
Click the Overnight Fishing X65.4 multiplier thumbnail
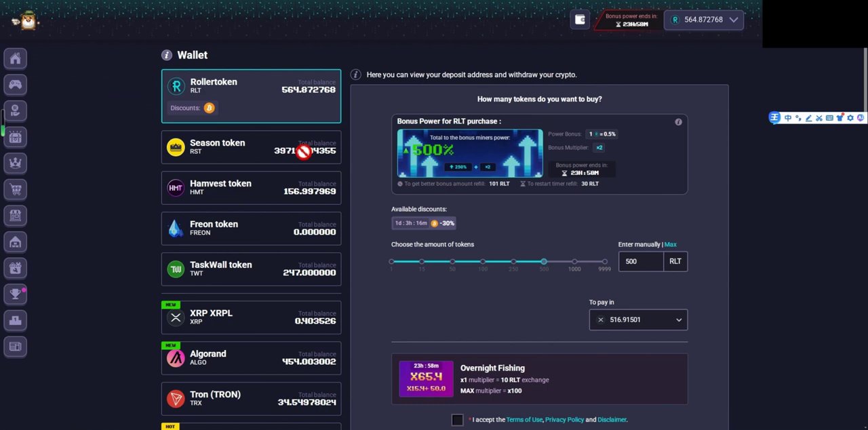click(426, 378)
